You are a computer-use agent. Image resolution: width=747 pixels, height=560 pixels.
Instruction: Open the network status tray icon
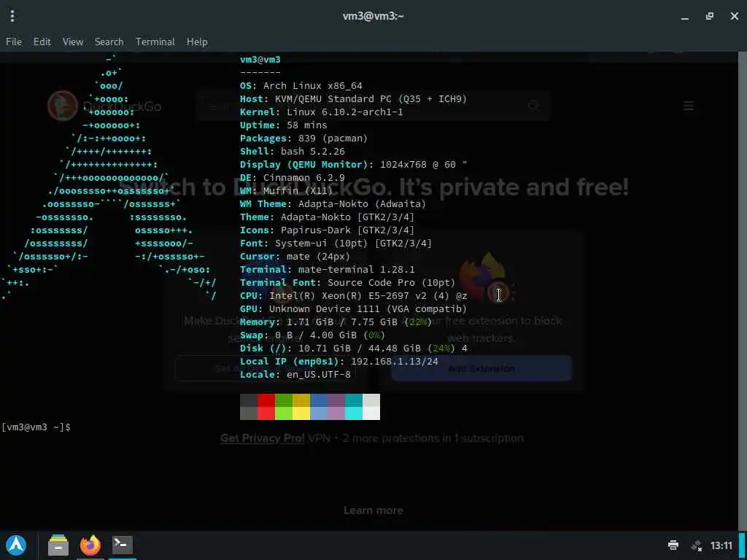click(x=697, y=545)
